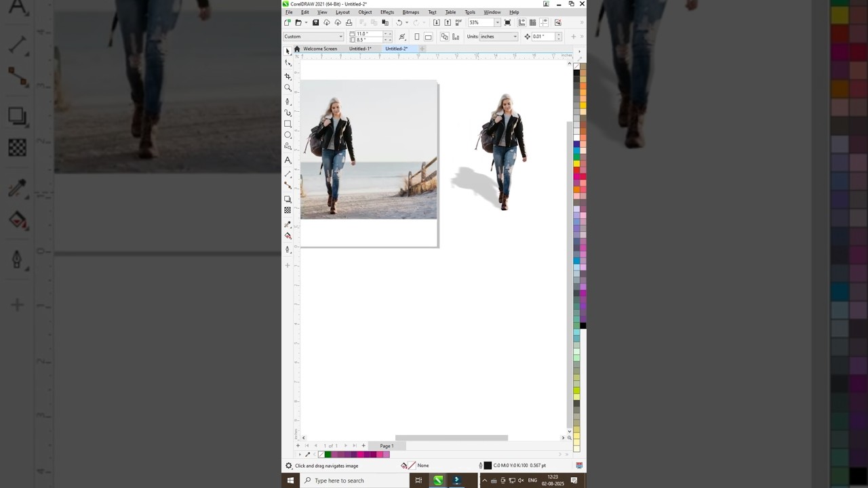Open the Object menu
This screenshot has width=868, height=488.
[365, 12]
